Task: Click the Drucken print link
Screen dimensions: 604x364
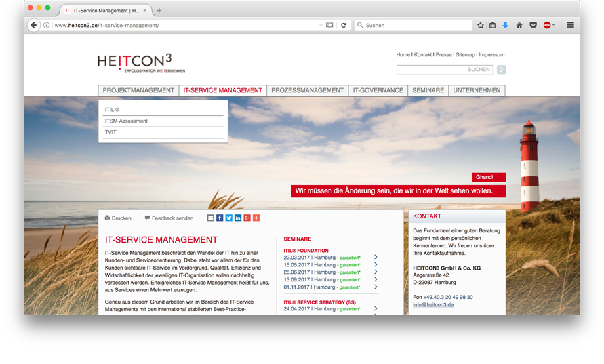Action: 118,218
